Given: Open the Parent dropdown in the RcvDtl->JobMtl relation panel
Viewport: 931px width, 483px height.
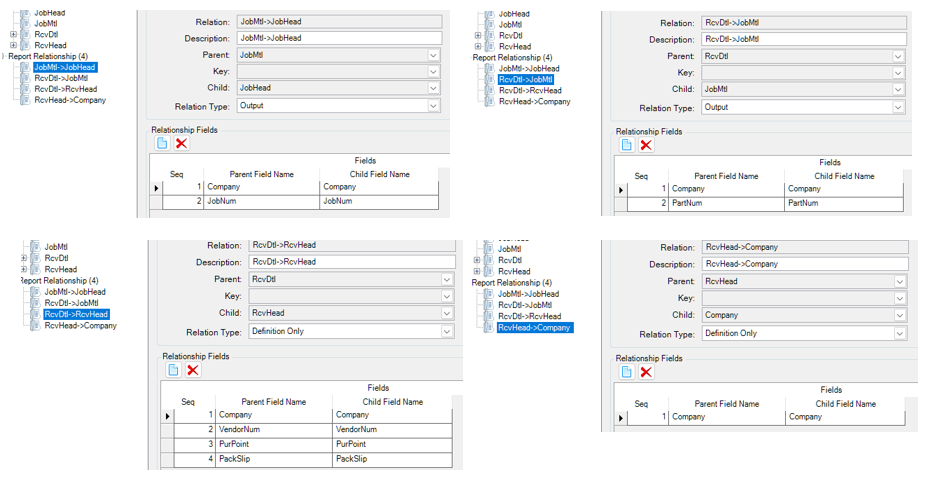Looking at the screenshot, I should [898, 56].
